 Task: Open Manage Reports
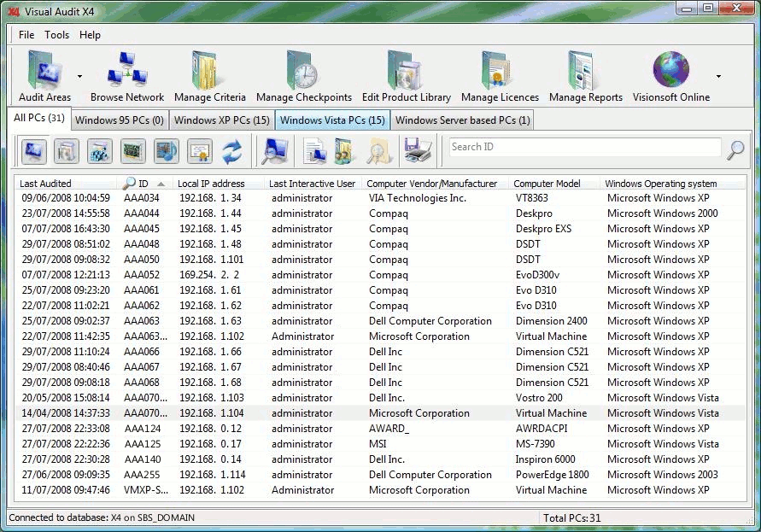(586, 76)
